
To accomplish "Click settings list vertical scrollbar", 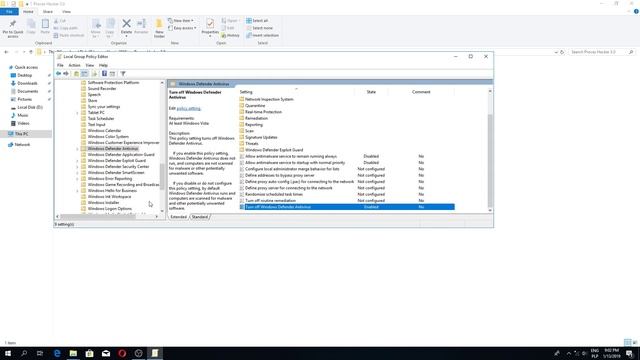I will 490,160.
